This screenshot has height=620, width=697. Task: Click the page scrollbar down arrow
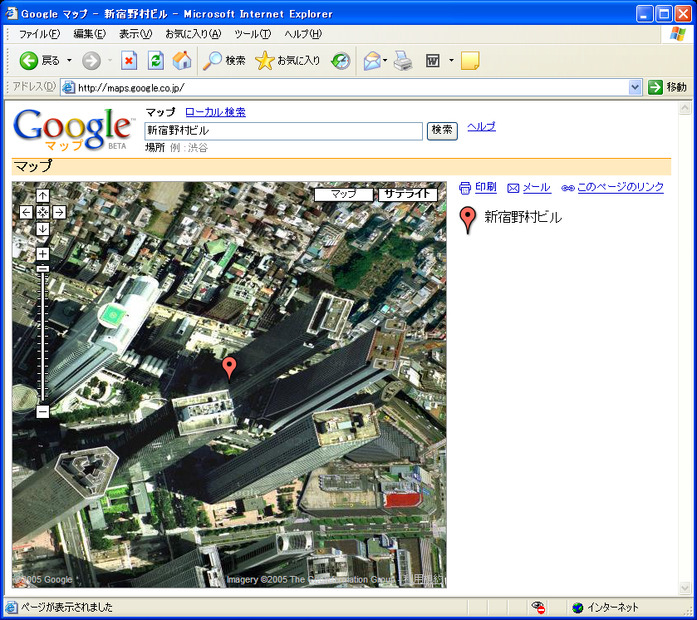tap(685, 588)
